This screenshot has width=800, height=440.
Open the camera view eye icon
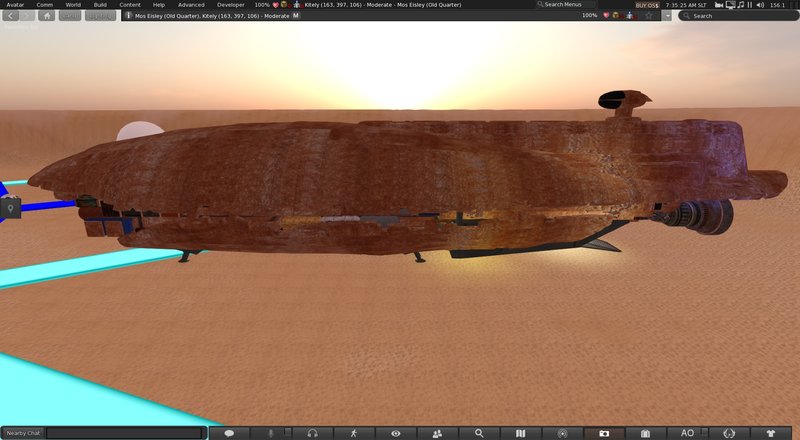click(x=395, y=433)
